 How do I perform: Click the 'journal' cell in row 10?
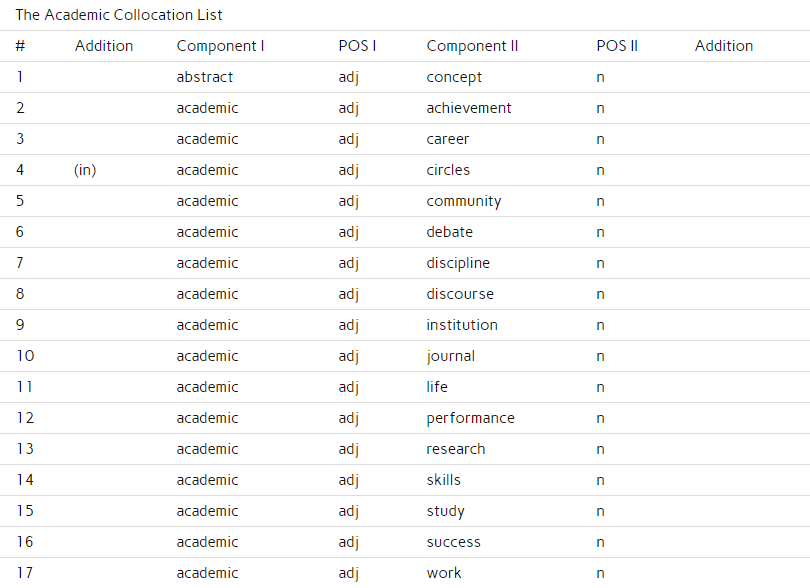pos(450,357)
